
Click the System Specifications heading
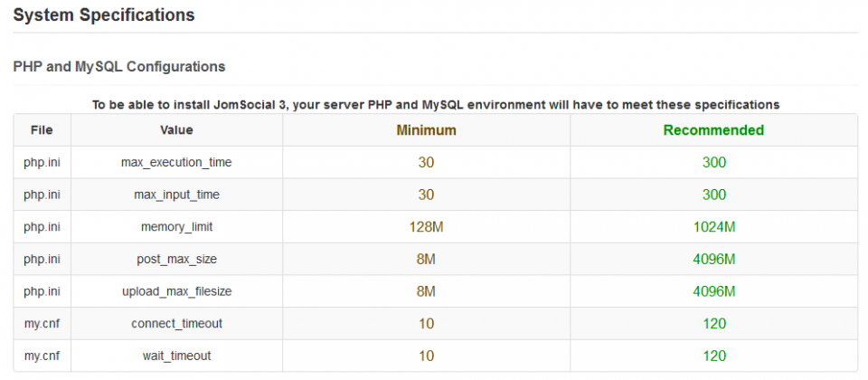coord(103,15)
